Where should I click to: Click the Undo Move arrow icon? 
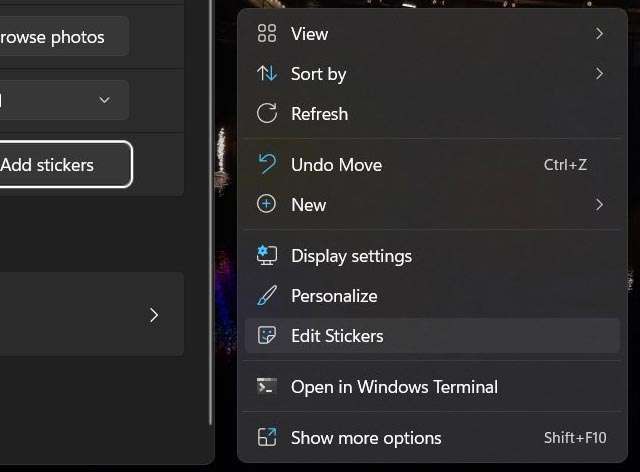pyautogui.click(x=266, y=165)
